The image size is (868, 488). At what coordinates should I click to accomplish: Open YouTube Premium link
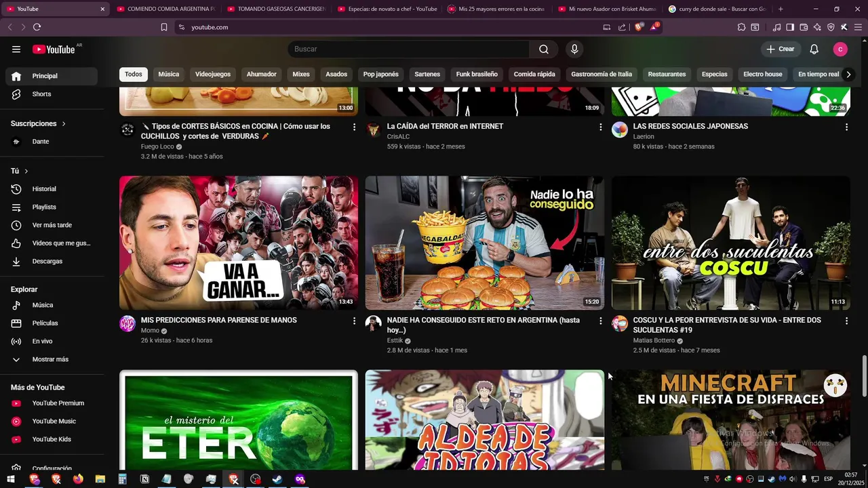tap(52, 403)
